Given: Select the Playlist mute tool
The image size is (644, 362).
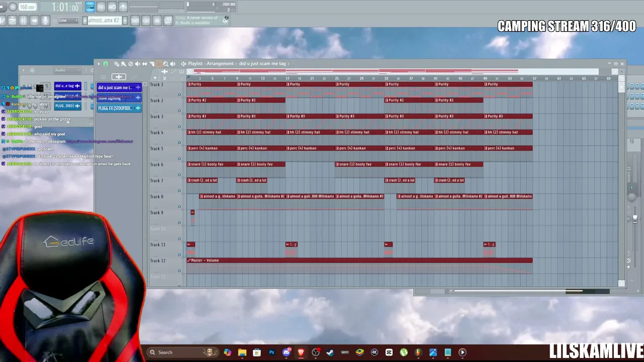Looking at the screenshot, I should [137, 64].
